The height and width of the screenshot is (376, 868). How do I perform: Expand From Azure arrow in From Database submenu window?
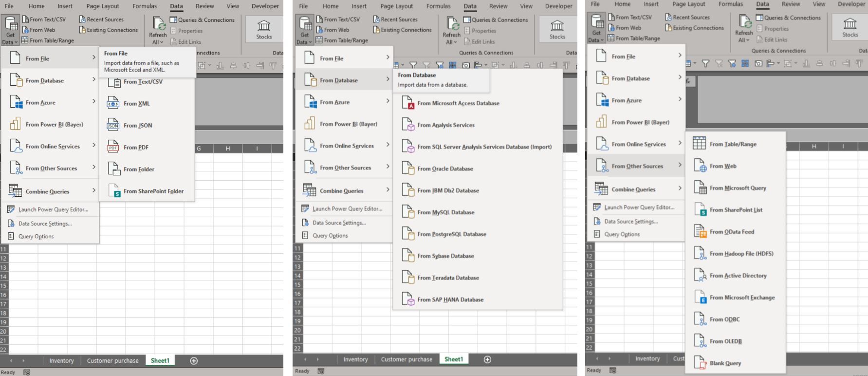click(388, 101)
